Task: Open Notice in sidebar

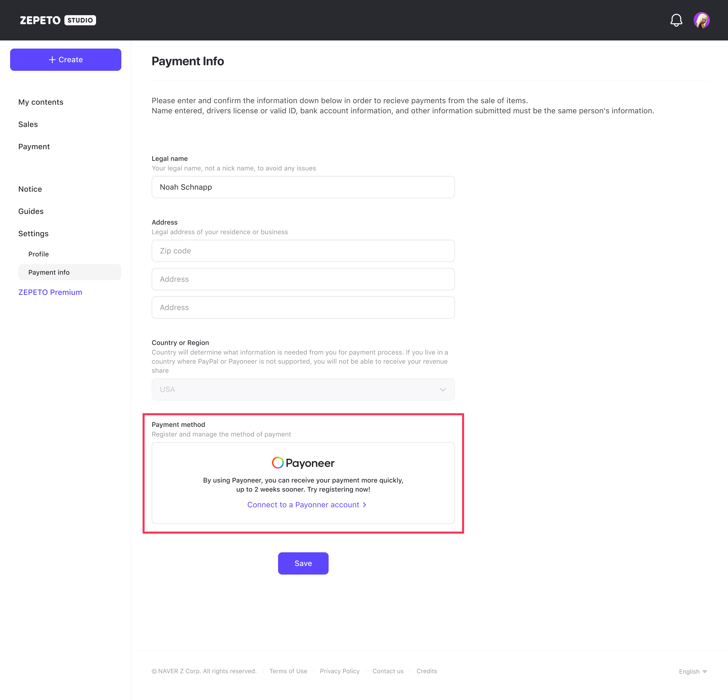Action: [x=30, y=189]
